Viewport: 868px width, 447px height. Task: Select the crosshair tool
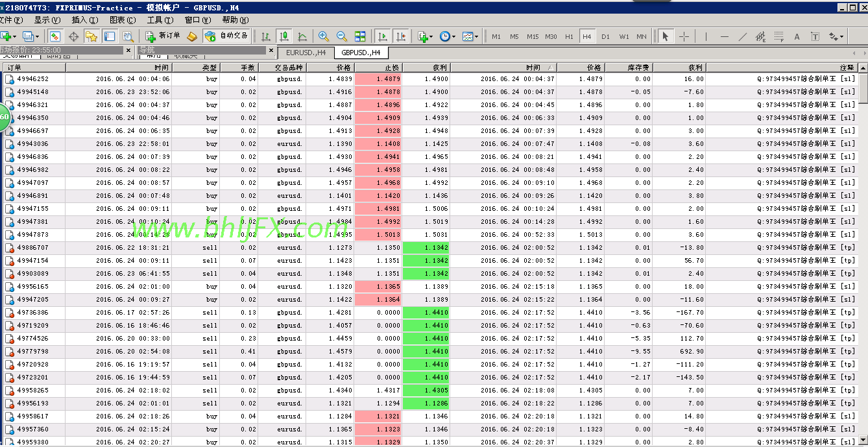pyautogui.click(x=684, y=36)
